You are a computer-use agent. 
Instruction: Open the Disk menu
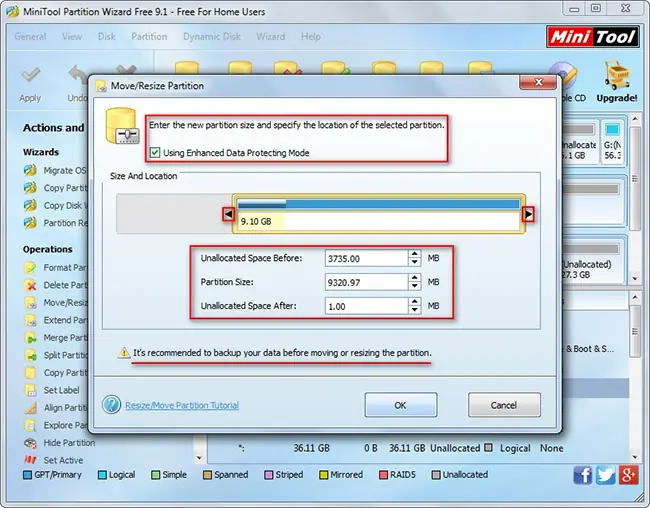107,36
